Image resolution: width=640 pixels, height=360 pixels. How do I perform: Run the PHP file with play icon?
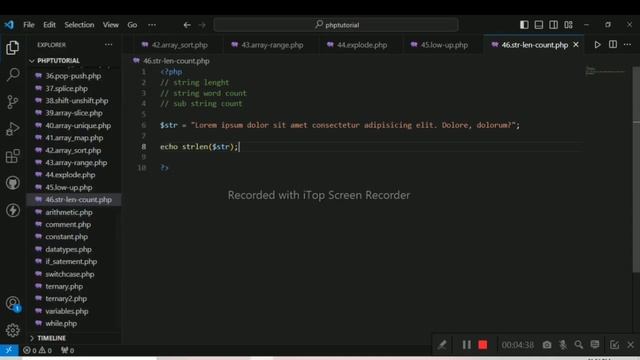coord(597,44)
